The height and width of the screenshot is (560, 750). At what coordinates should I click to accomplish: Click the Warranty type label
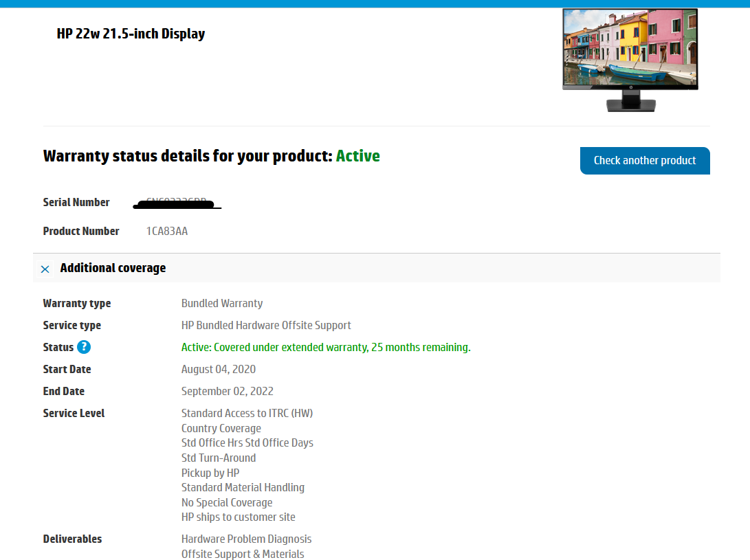tap(76, 303)
